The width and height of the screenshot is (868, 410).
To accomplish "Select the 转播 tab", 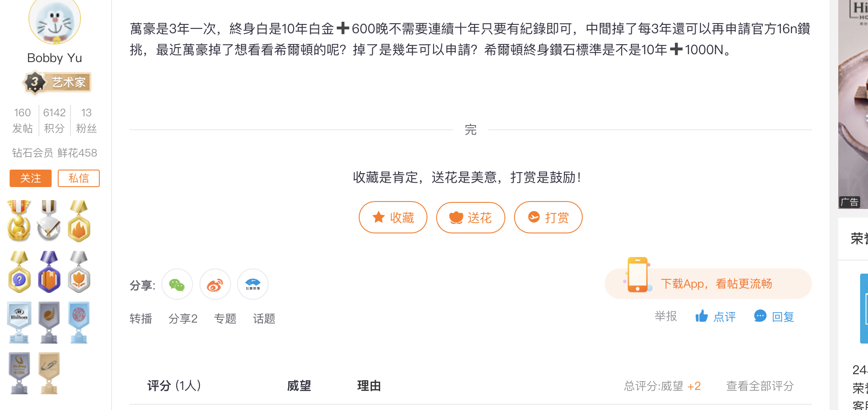I will 141,319.
